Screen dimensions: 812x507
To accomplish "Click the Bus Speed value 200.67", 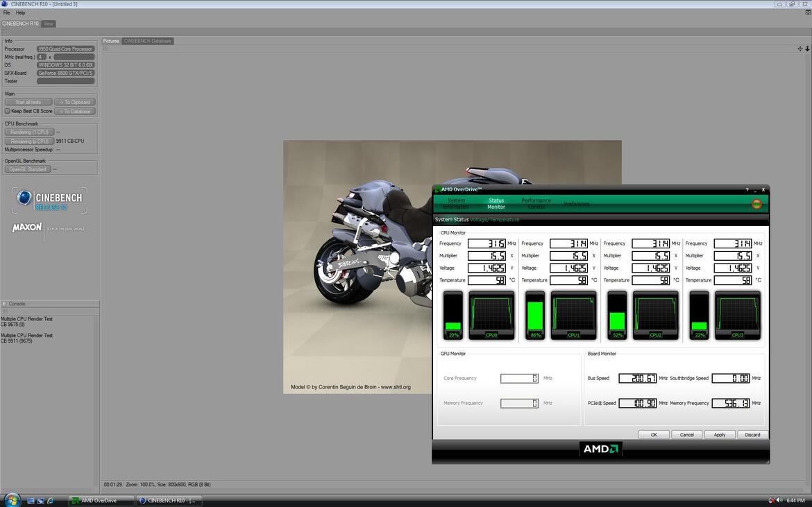I will (x=638, y=378).
